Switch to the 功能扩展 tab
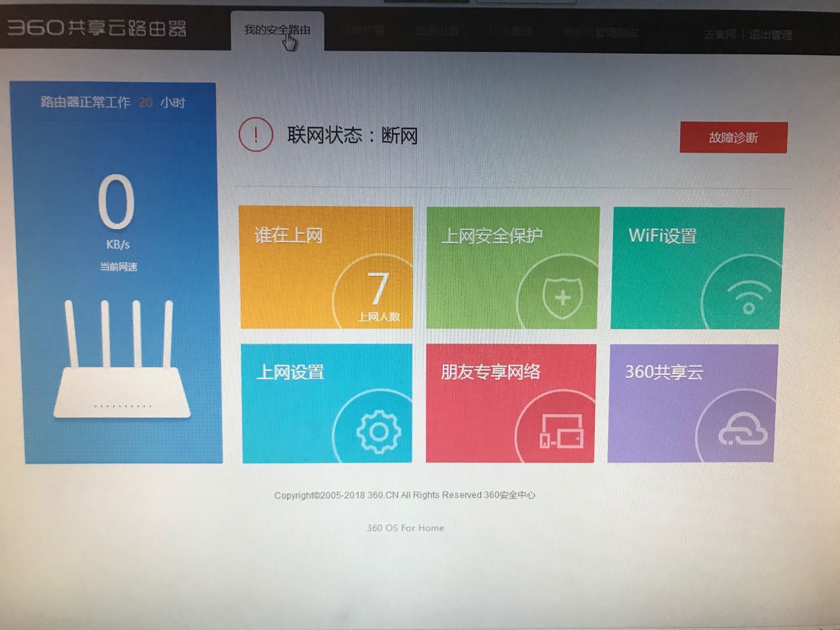840x630 pixels. coord(363,30)
